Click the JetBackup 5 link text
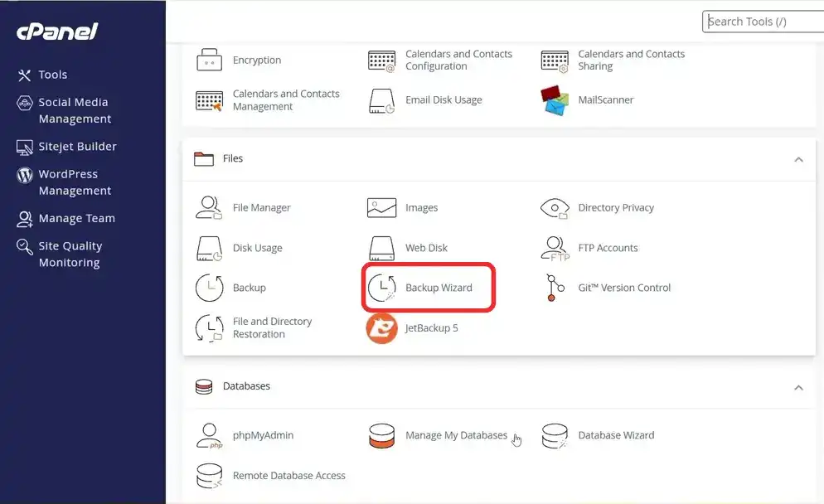This screenshot has height=504, width=824. [x=431, y=328]
